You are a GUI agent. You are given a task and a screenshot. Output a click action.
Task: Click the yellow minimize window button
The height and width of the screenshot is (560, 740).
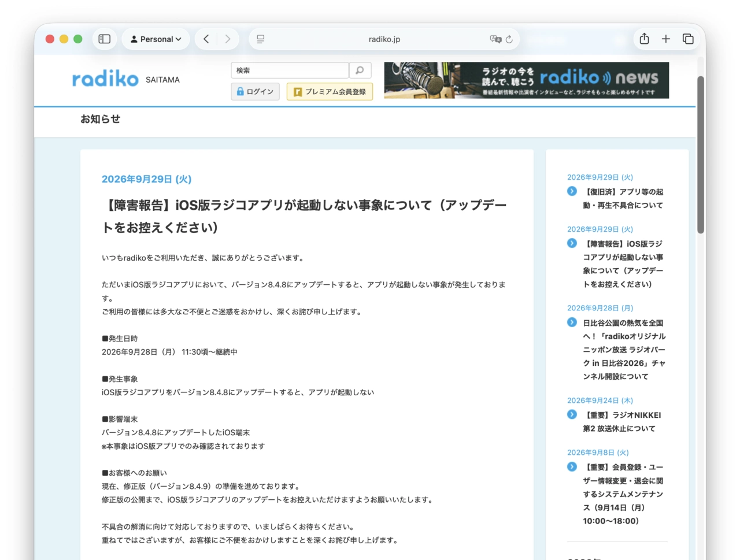pos(64,39)
